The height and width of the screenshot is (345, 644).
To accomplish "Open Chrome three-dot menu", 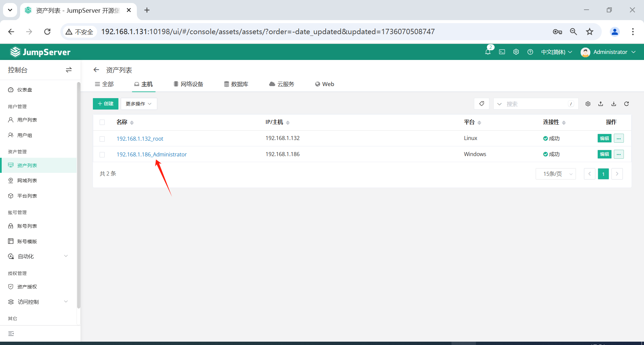I will [633, 31].
